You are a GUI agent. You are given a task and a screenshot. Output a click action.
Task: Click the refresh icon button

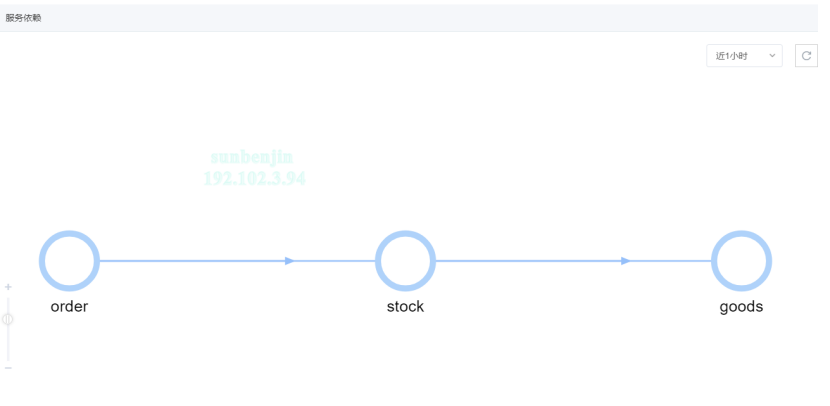pos(806,56)
